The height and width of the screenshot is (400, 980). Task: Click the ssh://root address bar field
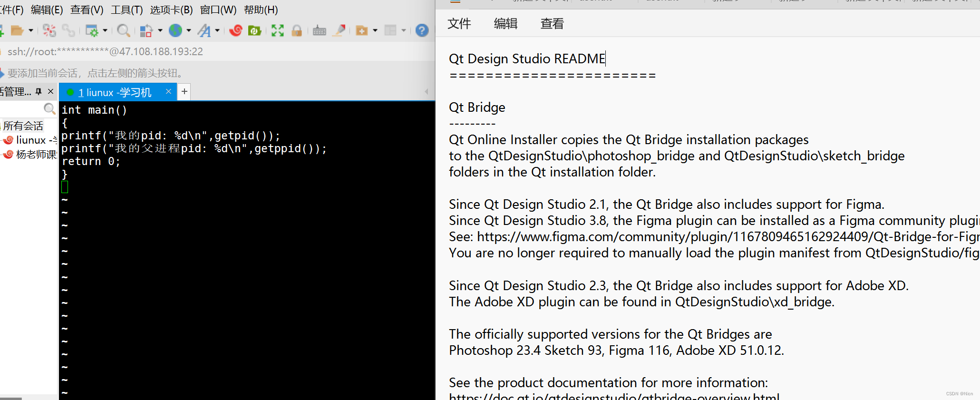(217, 51)
